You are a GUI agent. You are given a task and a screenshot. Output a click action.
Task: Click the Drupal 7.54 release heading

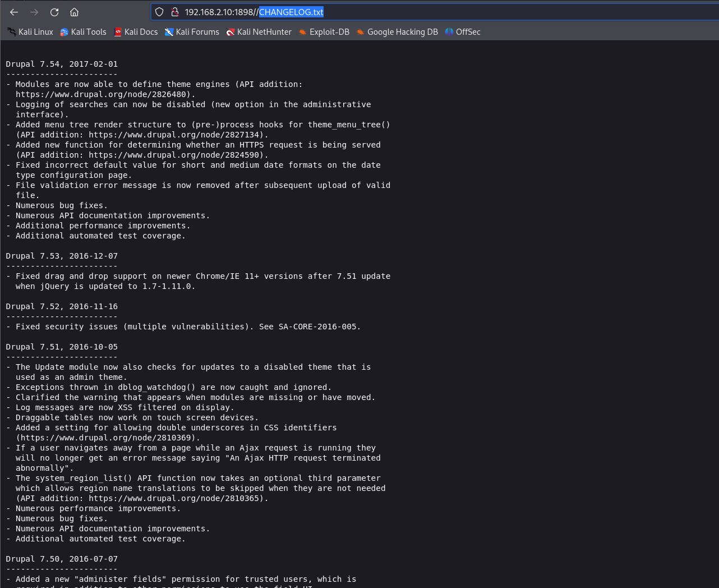pyautogui.click(x=62, y=64)
